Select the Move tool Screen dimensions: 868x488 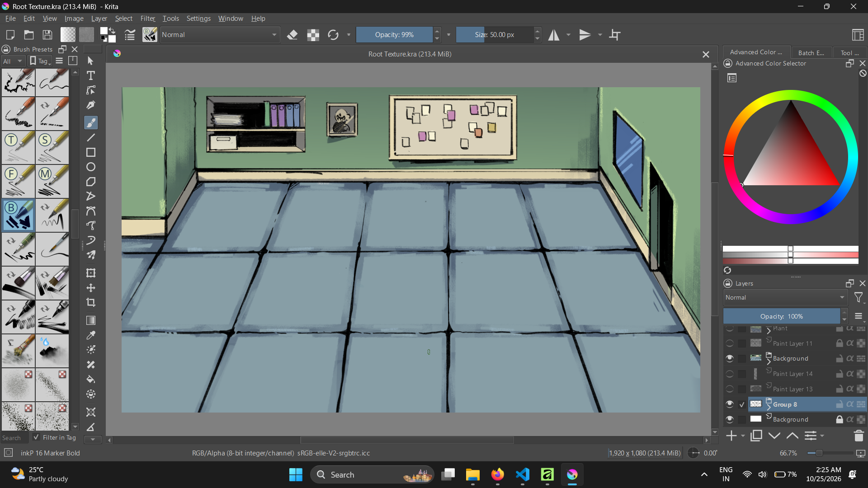(91, 288)
